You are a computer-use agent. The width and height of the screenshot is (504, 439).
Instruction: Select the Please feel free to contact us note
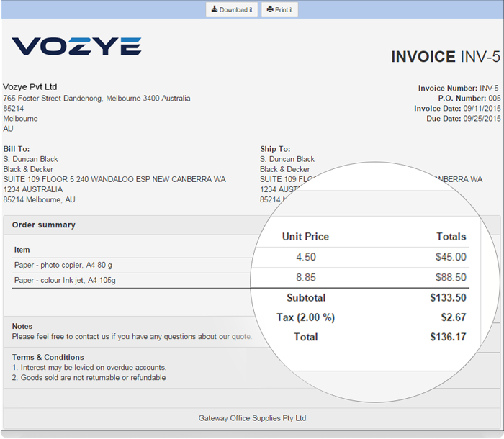tap(132, 337)
